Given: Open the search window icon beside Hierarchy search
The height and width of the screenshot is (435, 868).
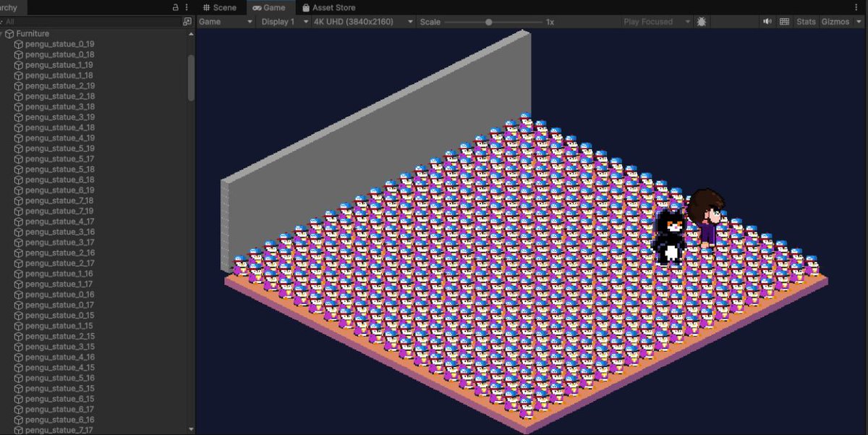Looking at the screenshot, I should point(187,22).
